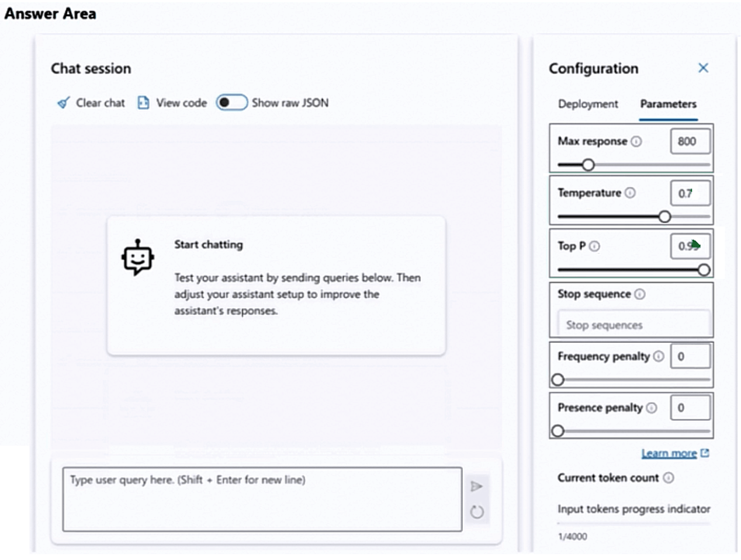Click the Top P info icon
Screen dimensions: 741x560
594,246
